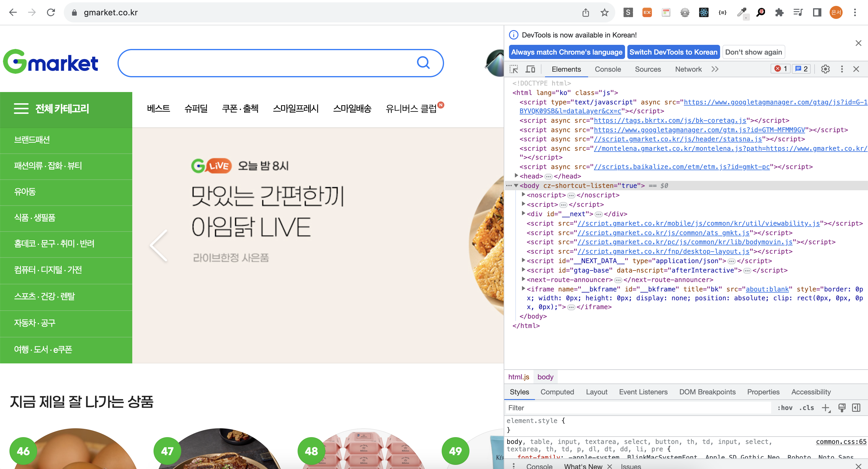Click Don't show again
Viewport: 868px width, 469px height.
click(753, 52)
